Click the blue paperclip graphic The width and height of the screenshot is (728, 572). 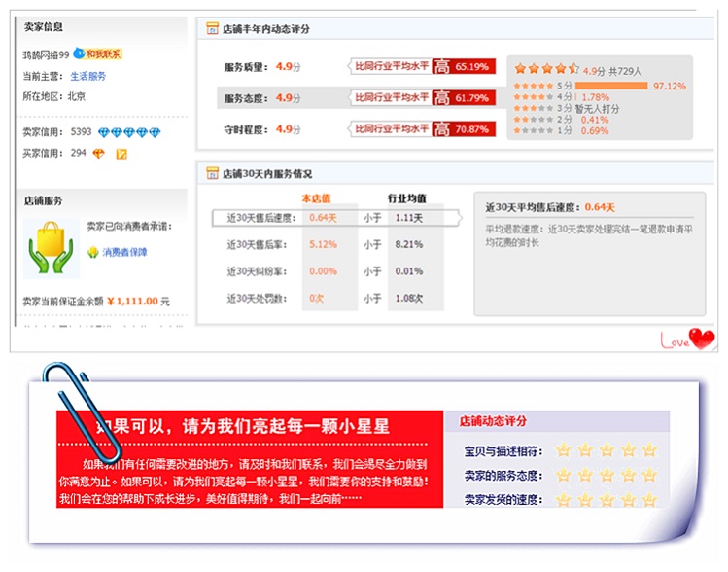pos(82,412)
